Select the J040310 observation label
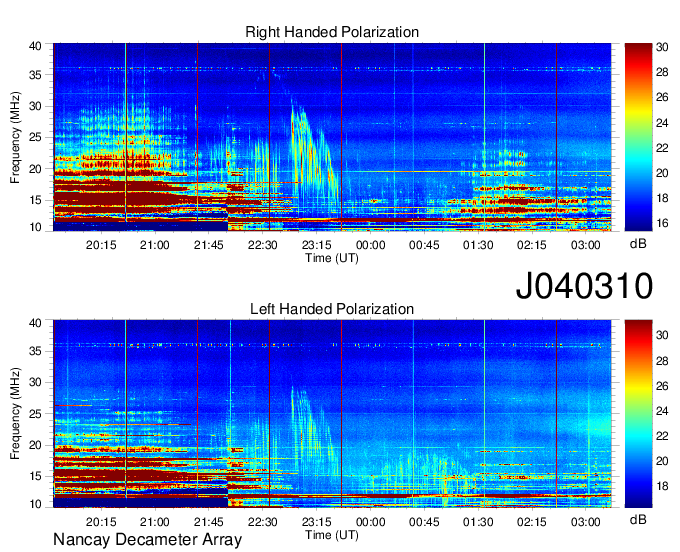The image size is (680, 552). point(584,286)
